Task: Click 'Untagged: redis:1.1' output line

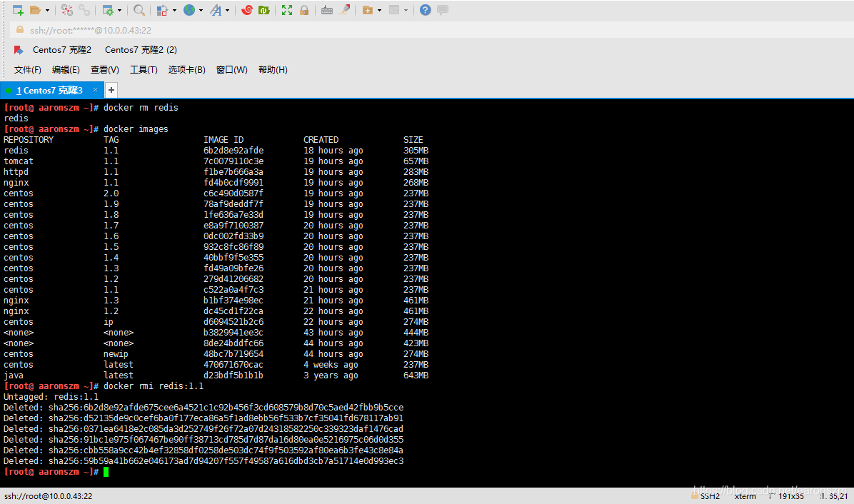Action: pos(51,397)
